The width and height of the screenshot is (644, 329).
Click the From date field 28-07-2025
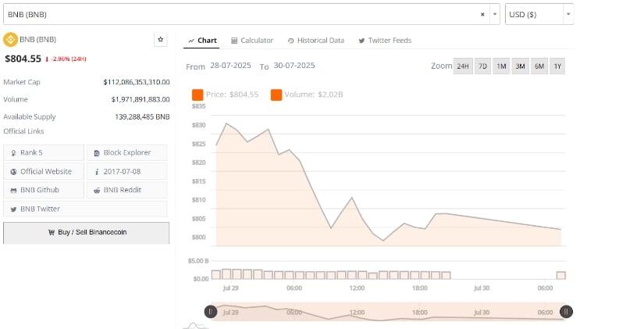230,66
